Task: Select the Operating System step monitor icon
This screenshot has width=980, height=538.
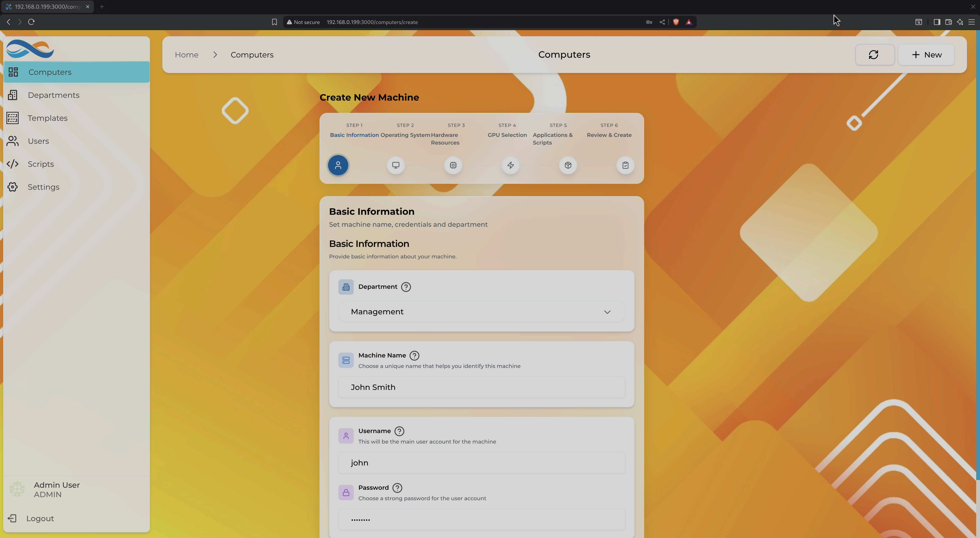Action: [x=395, y=165]
